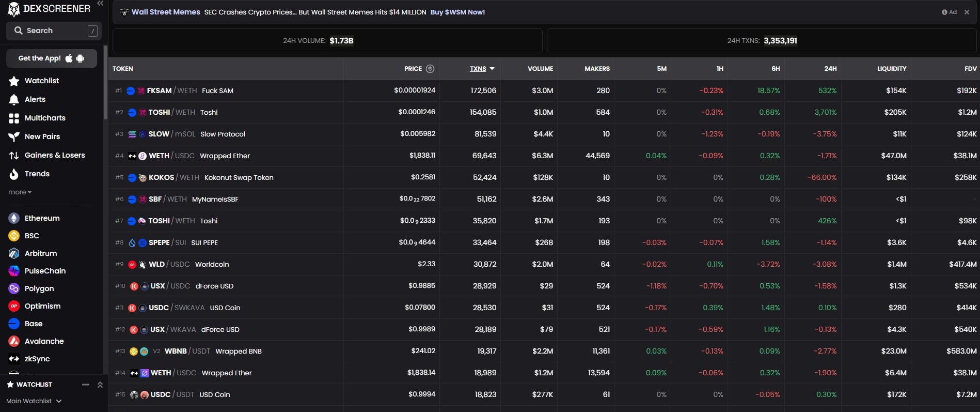
Task: Open the Wall Street Memes link
Action: click(166, 12)
